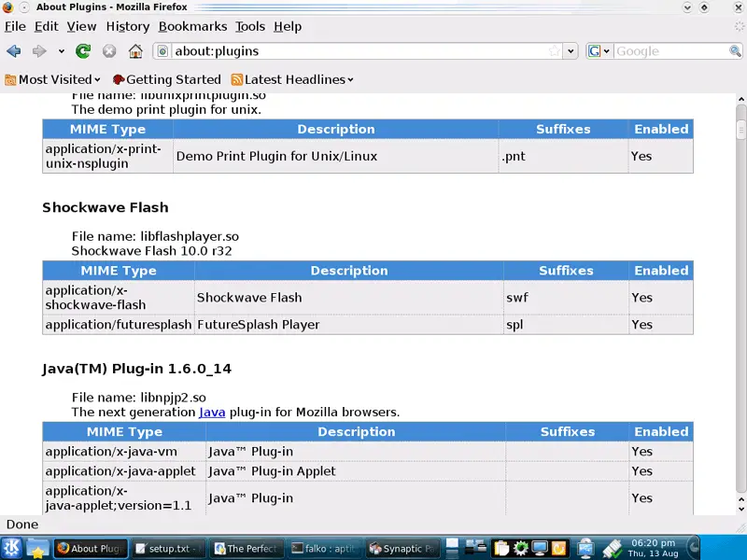Click the Google search input field
747x560 pixels.
tap(671, 51)
